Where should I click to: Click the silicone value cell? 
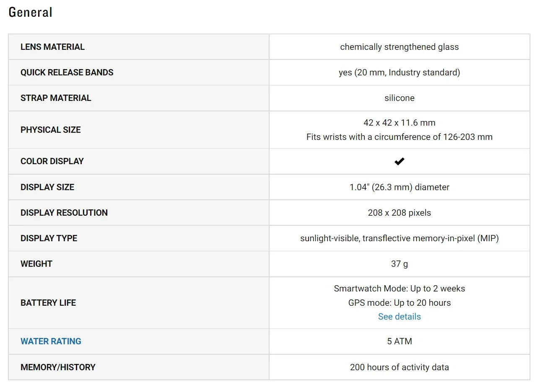click(399, 98)
